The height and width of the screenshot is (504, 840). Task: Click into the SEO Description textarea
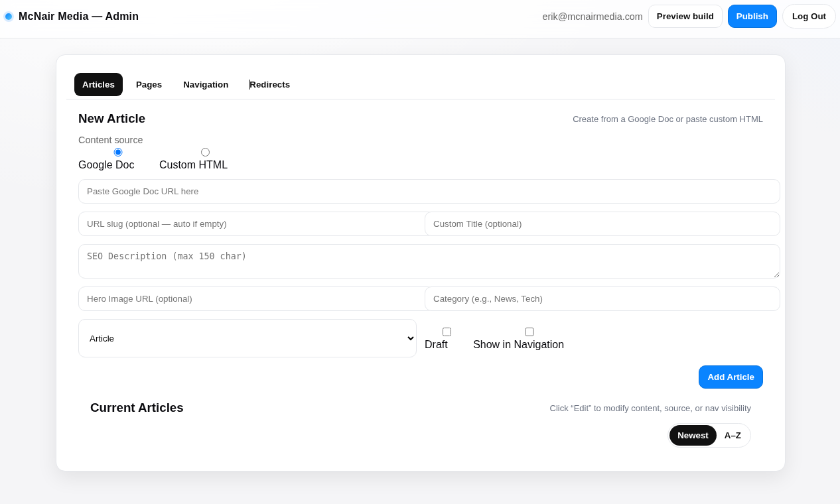coord(429,261)
